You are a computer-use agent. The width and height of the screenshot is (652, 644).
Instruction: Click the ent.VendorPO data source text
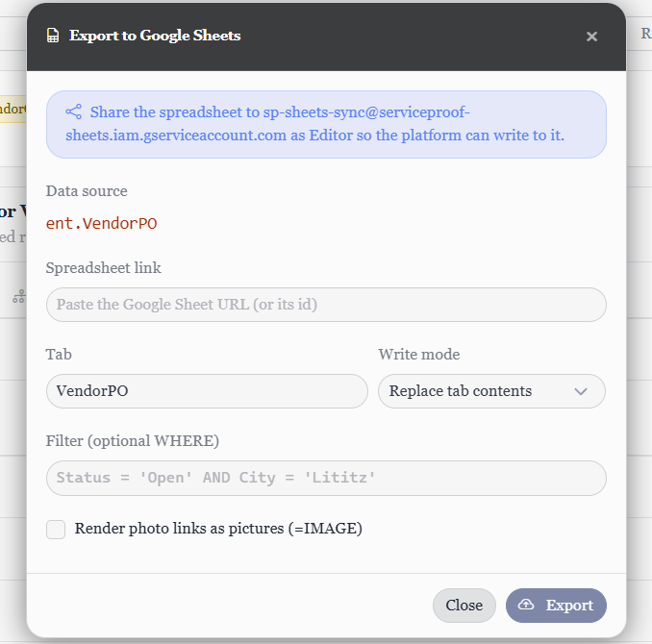click(102, 224)
